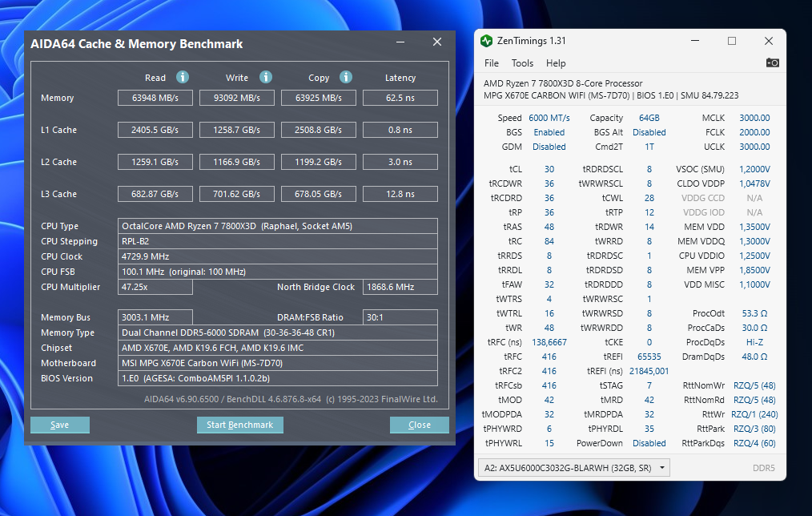Click the Close button in AIDA64 benchmark
Viewport: 812px width, 516px height.
pyautogui.click(x=420, y=425)
